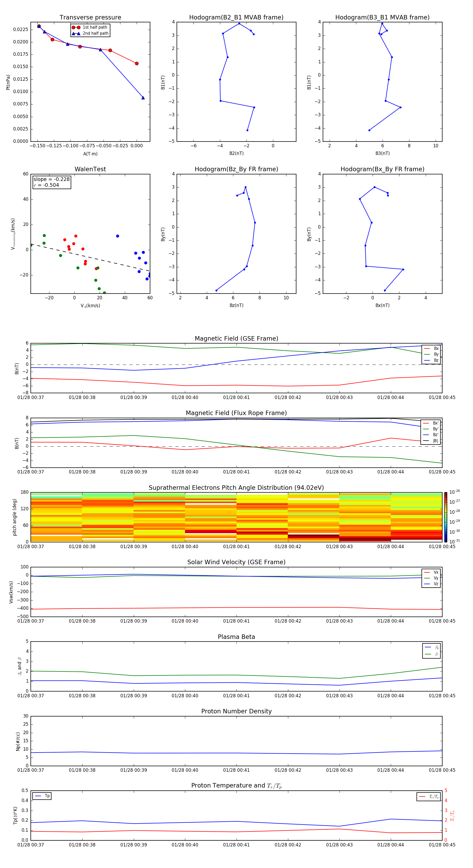The width and height of the screenshot is (473, 868).
Task: Click the "Proton Number Density" title
Action: point(236,711)
